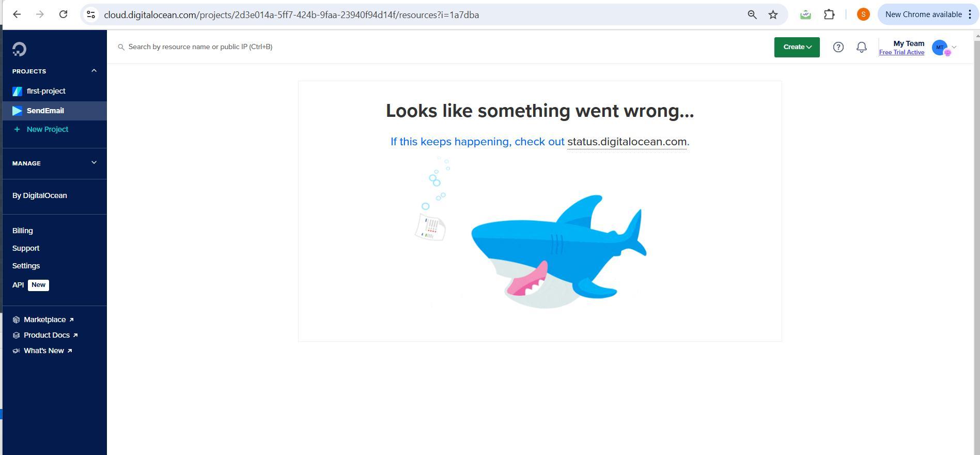The image size is (980, 455).
Task: Click the DigitalOcean logo icon
Action: pyautogui.click(x=19, y=49)
